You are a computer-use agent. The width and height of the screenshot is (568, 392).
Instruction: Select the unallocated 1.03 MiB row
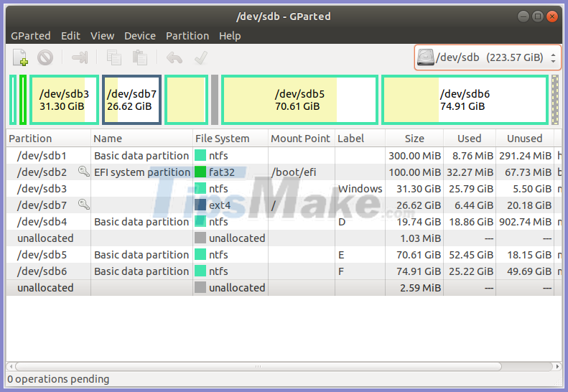[x=284, y=238]
